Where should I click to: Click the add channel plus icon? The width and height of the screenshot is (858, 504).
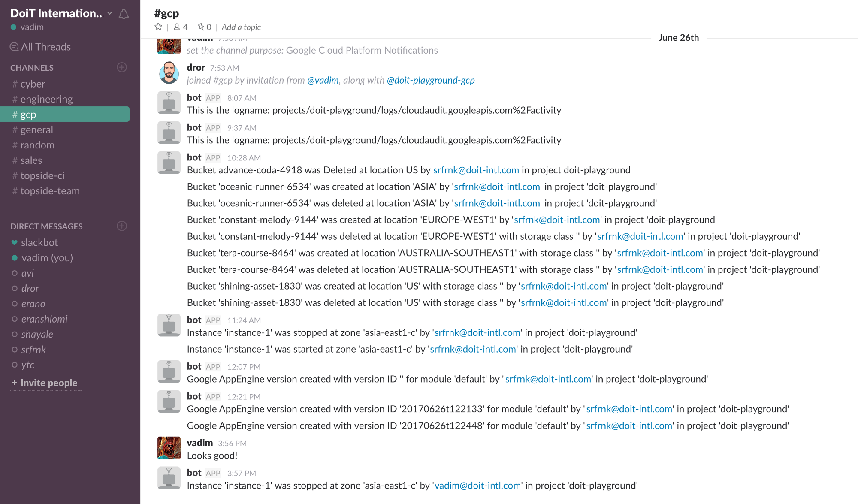pos(122,67)
